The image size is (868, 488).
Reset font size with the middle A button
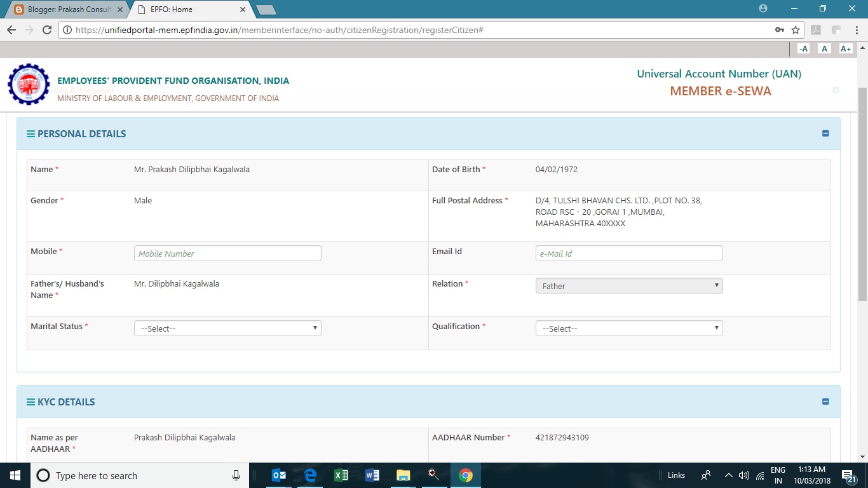(x=824, y=48)
